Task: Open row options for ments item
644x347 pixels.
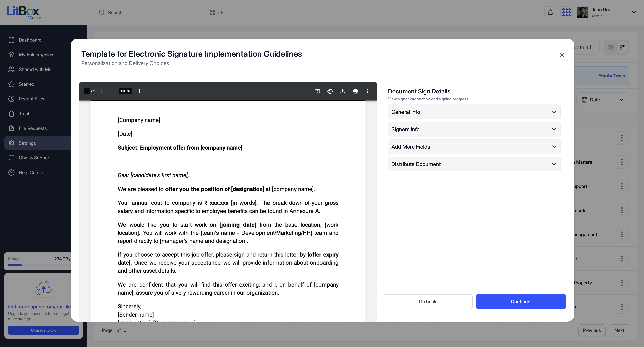Action: tap(622, 211)
